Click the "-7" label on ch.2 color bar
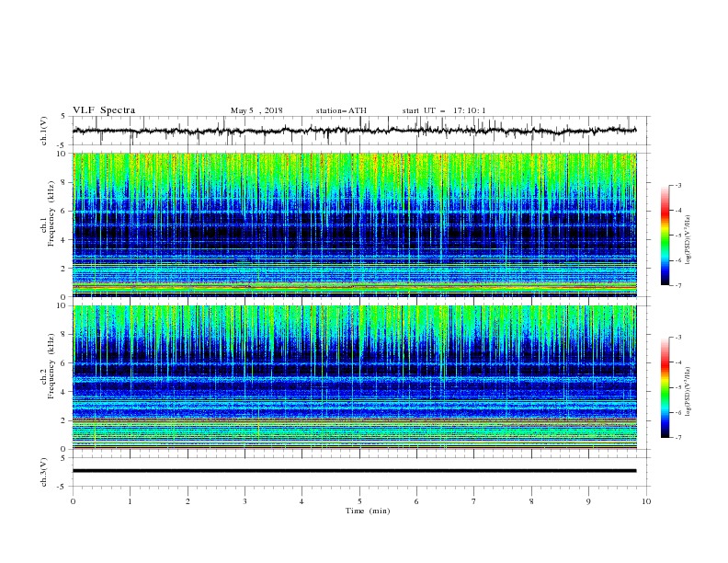Viewport: 728px width, 563px height. coord(678,438)
